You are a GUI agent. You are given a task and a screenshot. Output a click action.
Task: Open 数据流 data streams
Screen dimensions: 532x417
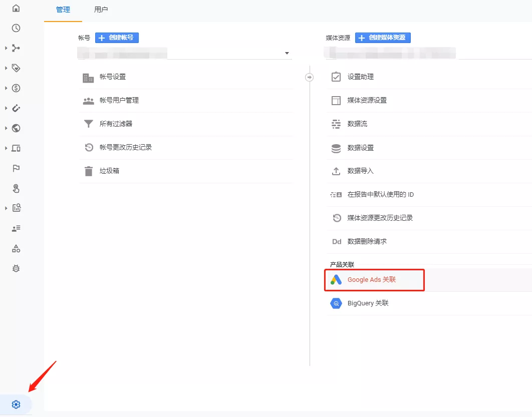pyautogui.click(x=357, y=124)
